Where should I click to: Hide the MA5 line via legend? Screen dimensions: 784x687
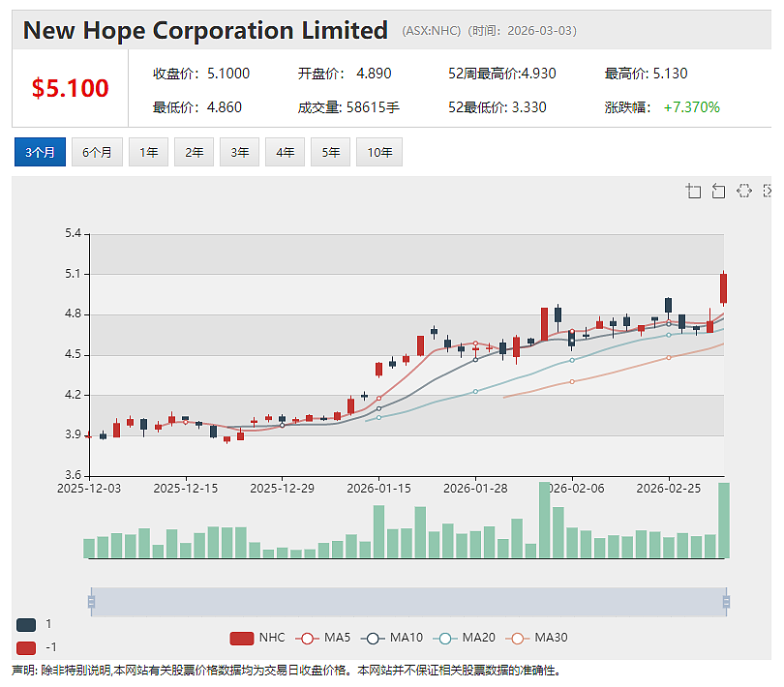coord(323,638)
